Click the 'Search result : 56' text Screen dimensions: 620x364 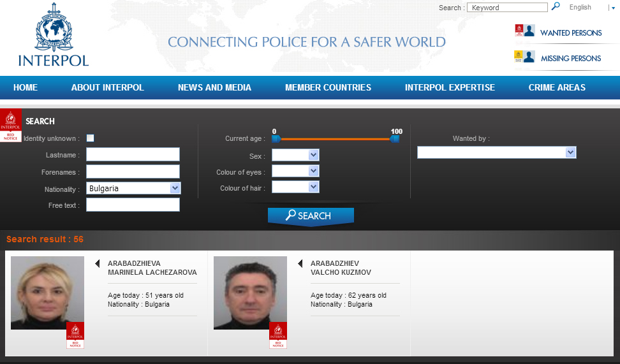[x=45, y=239]
